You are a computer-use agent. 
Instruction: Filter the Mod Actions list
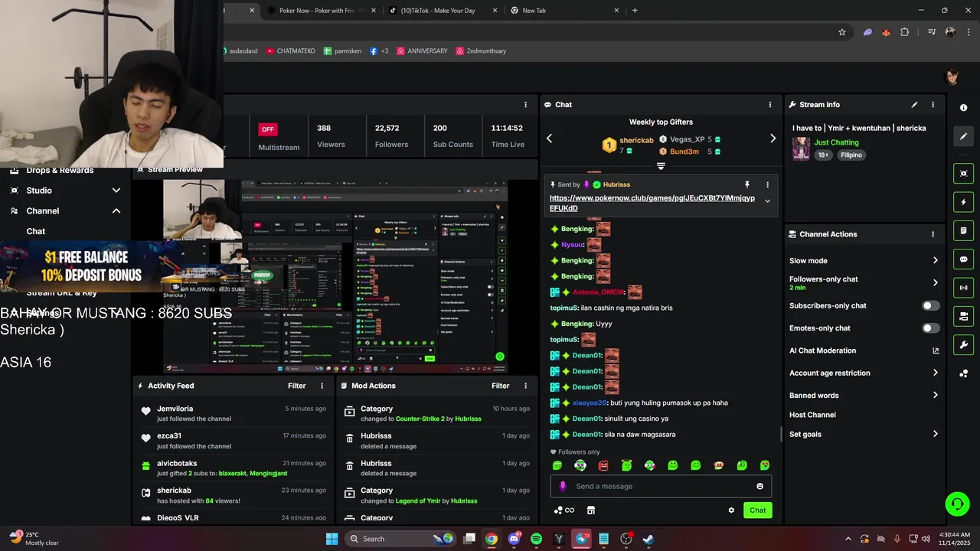pos(500,386)
